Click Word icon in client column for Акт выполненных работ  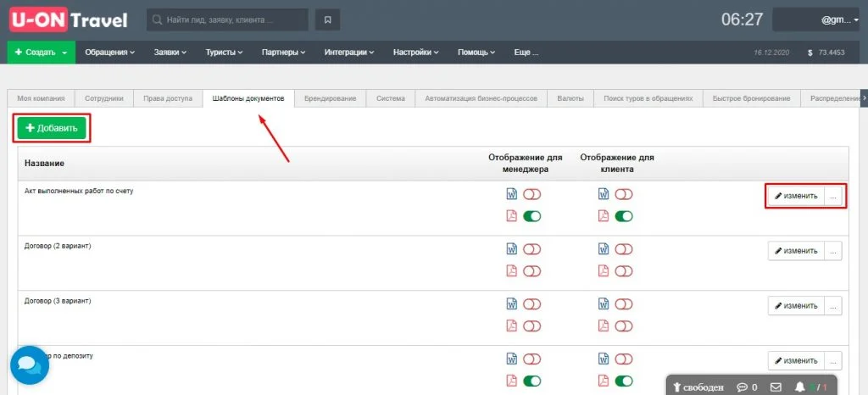604,194
